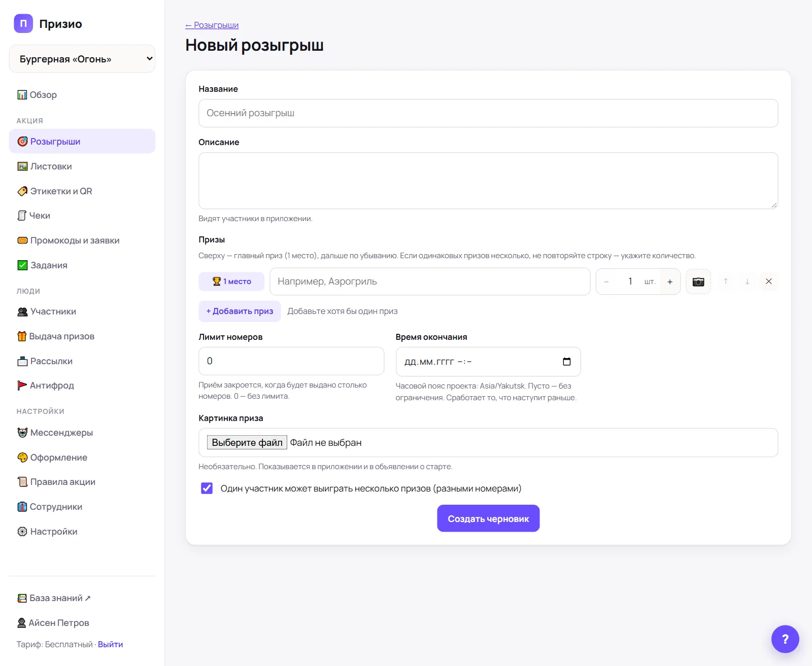Image resolution: width=812 pixels, height=666 pixels.
Task: Click the prize photo camera icon
Action: (698, 282)
